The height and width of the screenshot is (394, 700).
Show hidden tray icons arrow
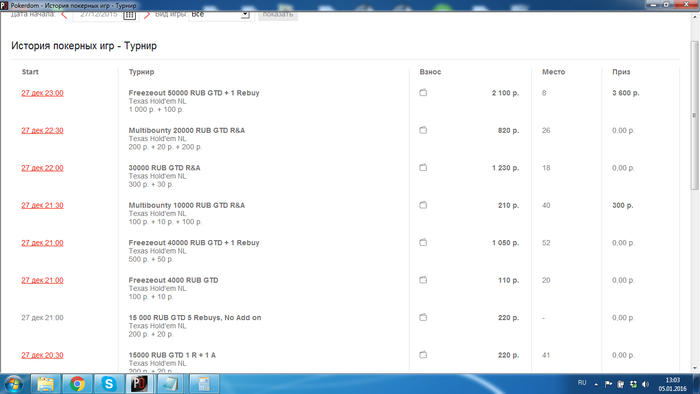tap(596, 384)
